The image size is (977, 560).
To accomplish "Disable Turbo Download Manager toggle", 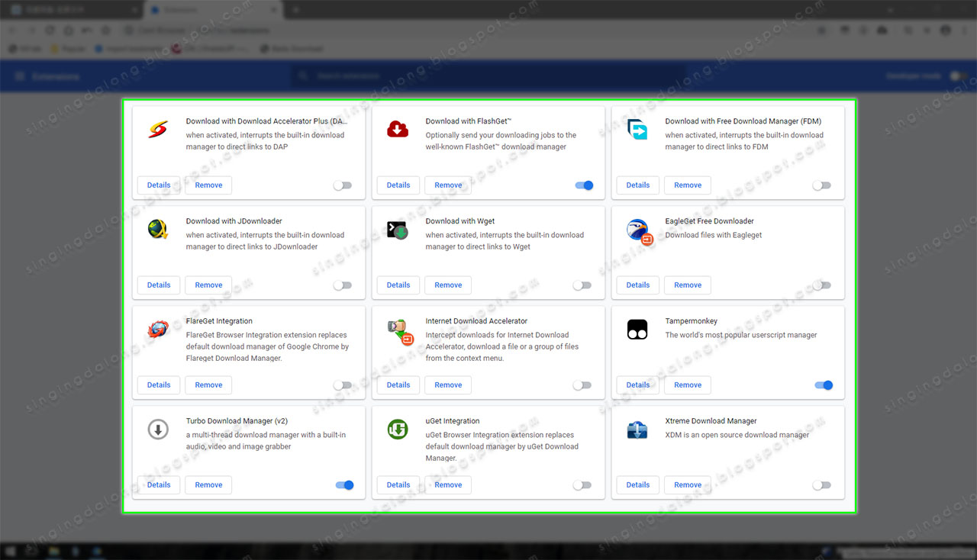I will point(344,485).
